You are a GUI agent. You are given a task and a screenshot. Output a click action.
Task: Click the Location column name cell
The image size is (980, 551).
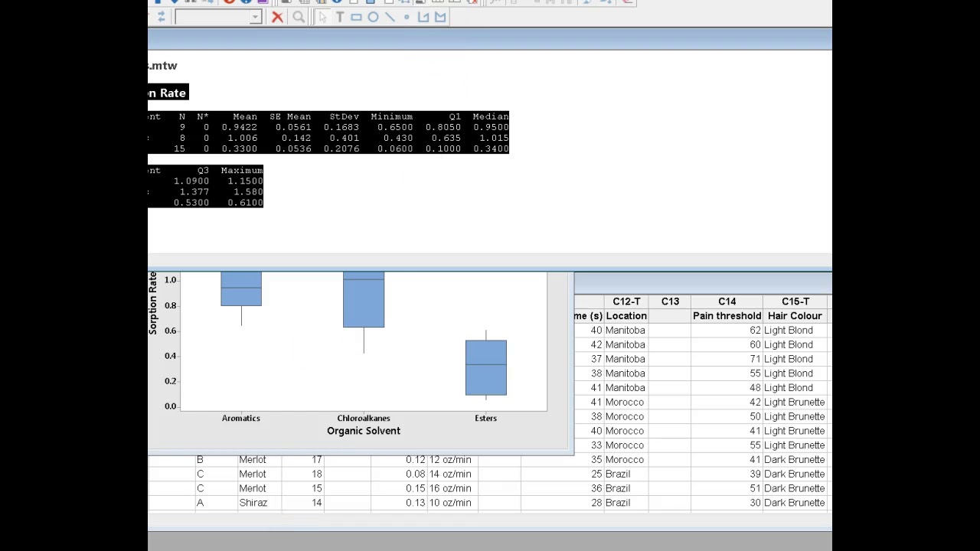(x=626, y=316)
